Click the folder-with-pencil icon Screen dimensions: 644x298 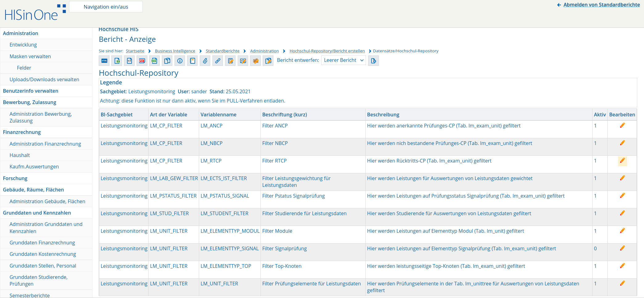coord(256,61)
